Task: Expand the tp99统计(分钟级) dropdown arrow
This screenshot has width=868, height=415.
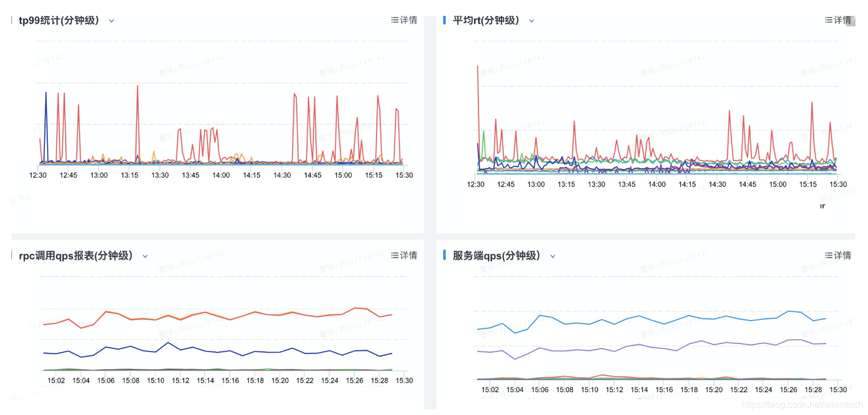Action: pyautogui.click(x=111, y=21)
